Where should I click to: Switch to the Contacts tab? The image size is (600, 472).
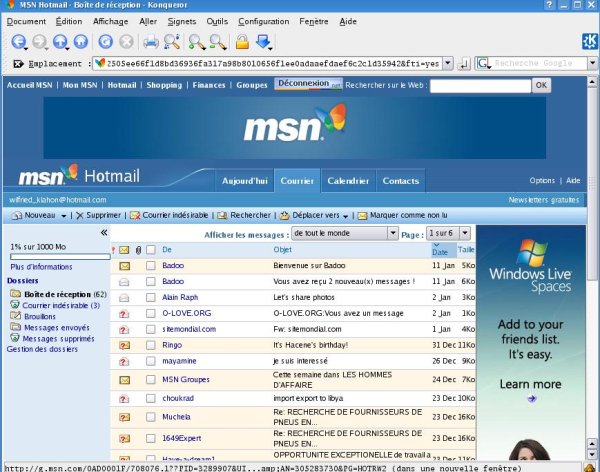pos(401,181)
